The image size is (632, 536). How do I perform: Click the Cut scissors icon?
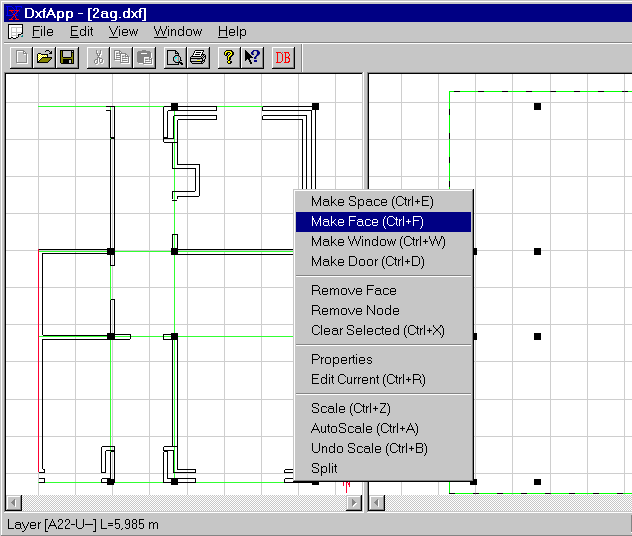(x=98, y=58)
